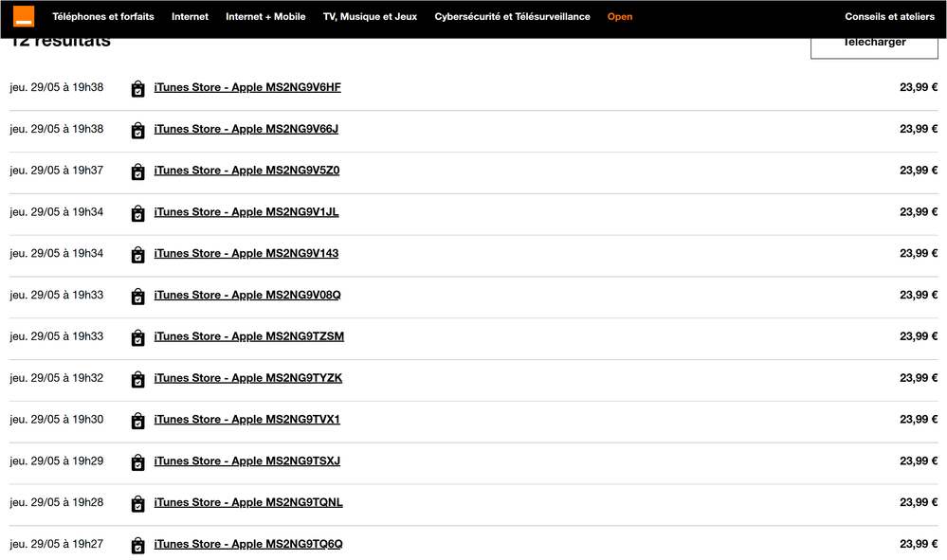
Task: Click shopping bag icon beside MS2NG9TQNL purchase
Action: [137, 504]
